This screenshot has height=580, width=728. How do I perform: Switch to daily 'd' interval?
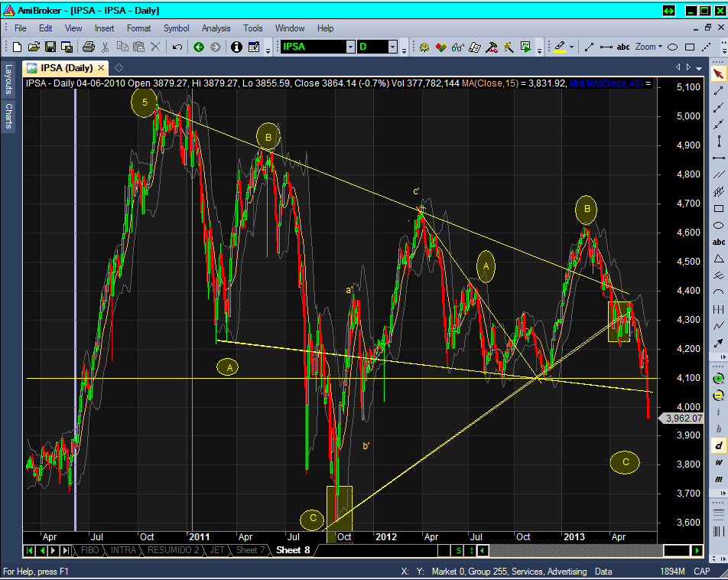[718, 445]
